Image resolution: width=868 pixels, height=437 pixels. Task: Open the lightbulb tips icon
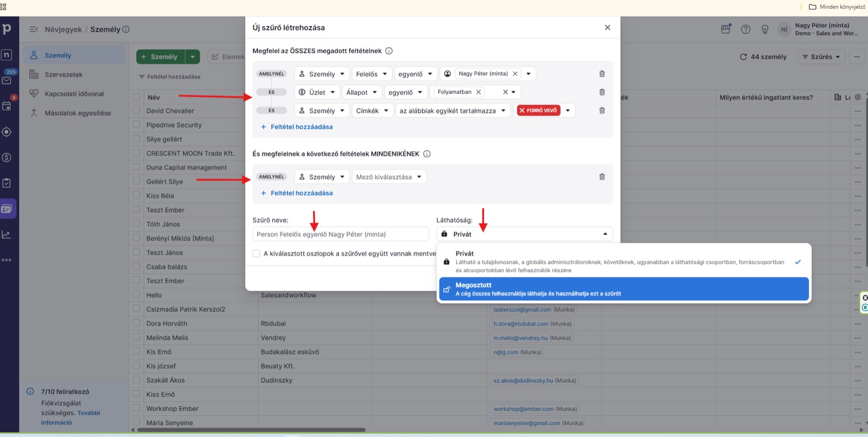tap(765, 29)
